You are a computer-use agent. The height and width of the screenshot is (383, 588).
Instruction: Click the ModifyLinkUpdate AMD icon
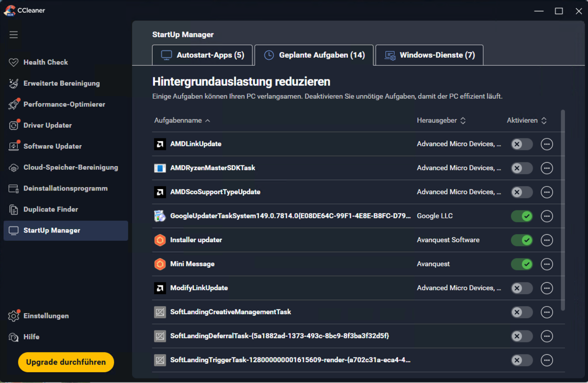(x=160, y=288)
